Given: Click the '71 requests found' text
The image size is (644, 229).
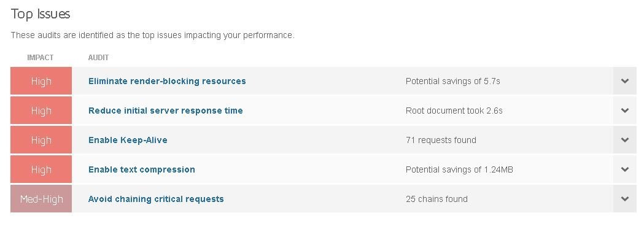Looking at the screenshot, I should [x=441, y=141].
